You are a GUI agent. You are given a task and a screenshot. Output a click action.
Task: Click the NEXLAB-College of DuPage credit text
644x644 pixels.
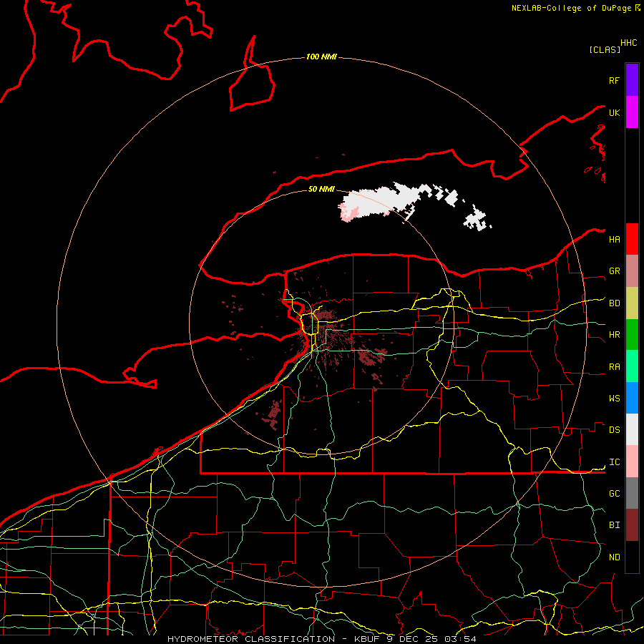coord(571,8)
